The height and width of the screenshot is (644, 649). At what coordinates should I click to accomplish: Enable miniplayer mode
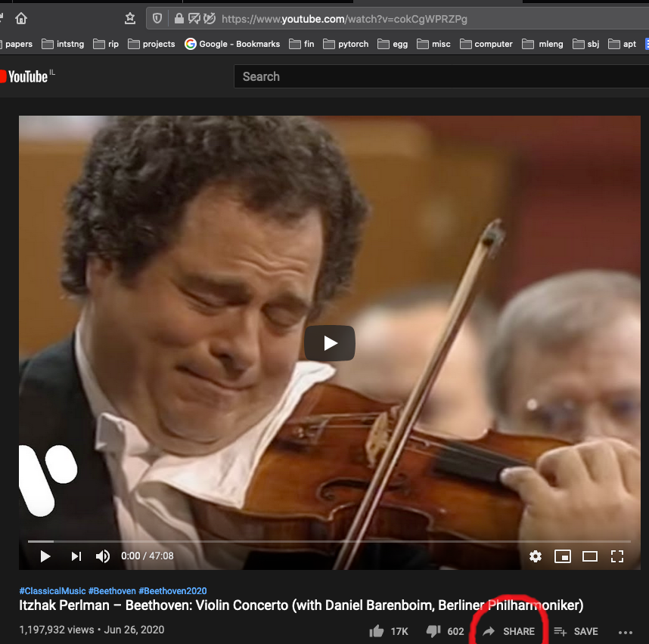click(x=563, y=556)
